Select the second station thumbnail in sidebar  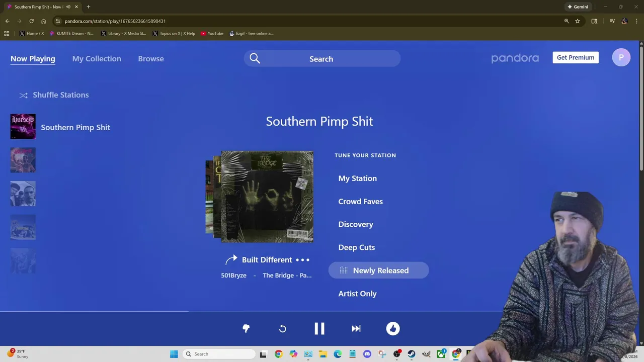coord(23,160)
